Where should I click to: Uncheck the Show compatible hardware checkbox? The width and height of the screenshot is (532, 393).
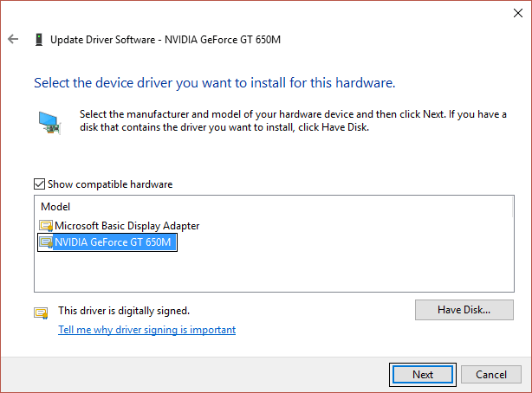pos(40,184)
